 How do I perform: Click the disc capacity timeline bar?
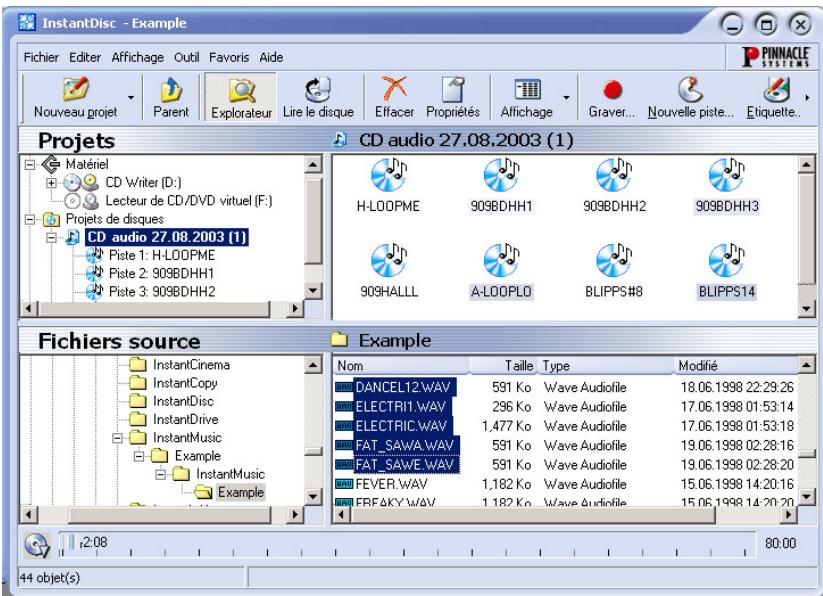pos(407,544)
